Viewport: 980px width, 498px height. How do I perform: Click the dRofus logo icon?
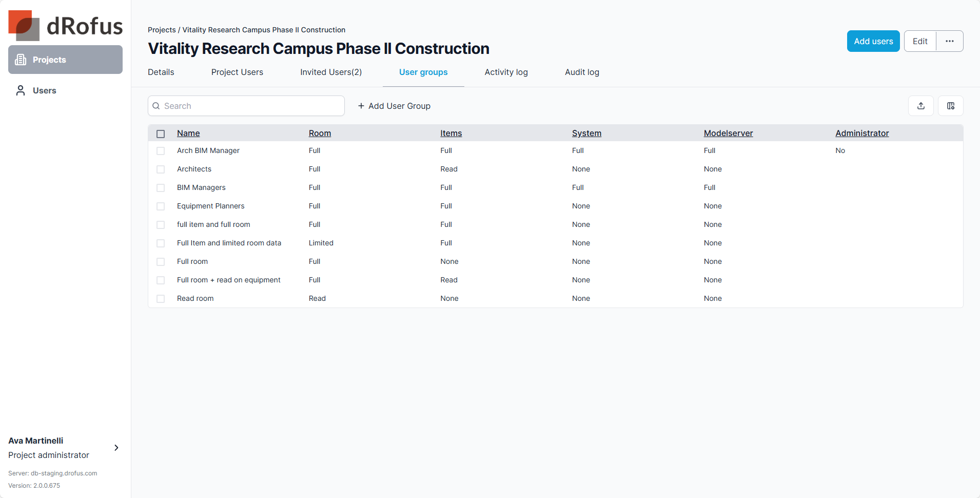point(24,26)
